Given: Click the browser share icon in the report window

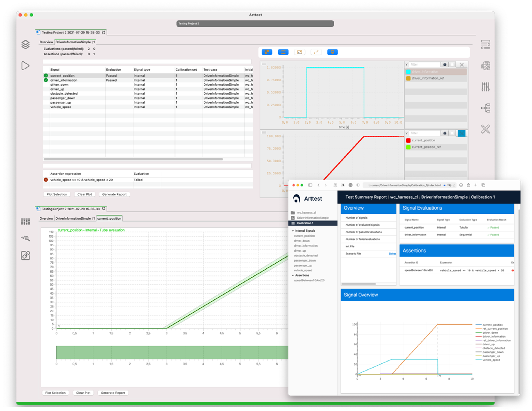Looking at the screenshot, I should pyautogui.click(x=468, y=185).
